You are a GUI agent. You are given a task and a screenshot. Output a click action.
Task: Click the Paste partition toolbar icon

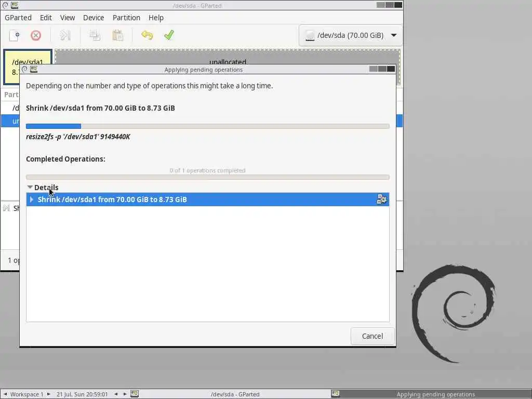tap(117, 35)
